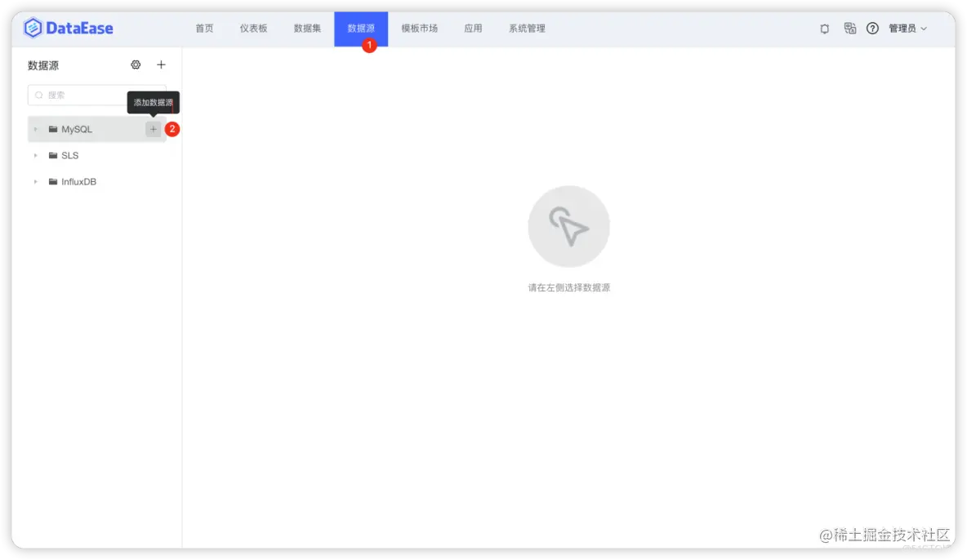The width and height of the screenshot is (967, 560).
Task: Switch to the 仪表板 tab
Action: (x=253, y=29)
